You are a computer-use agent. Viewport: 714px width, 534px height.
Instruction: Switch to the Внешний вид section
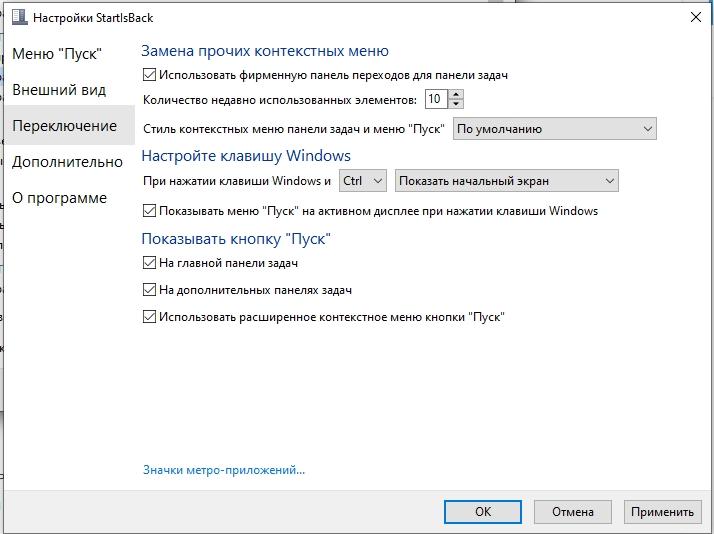pos(59,90)
